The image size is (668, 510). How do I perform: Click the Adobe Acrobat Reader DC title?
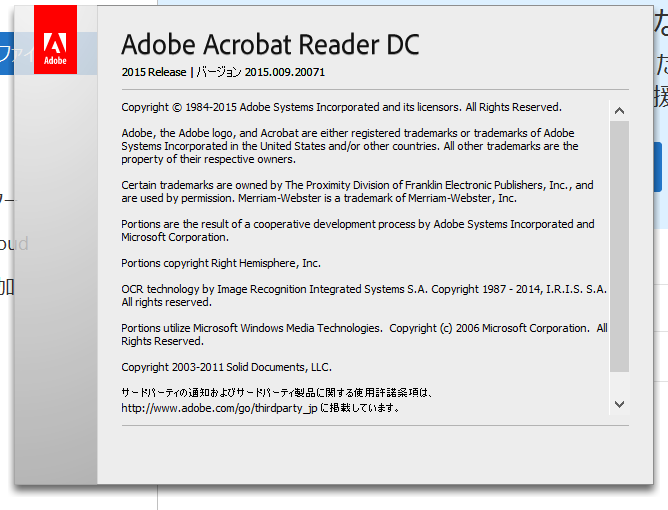coord(270,44)
